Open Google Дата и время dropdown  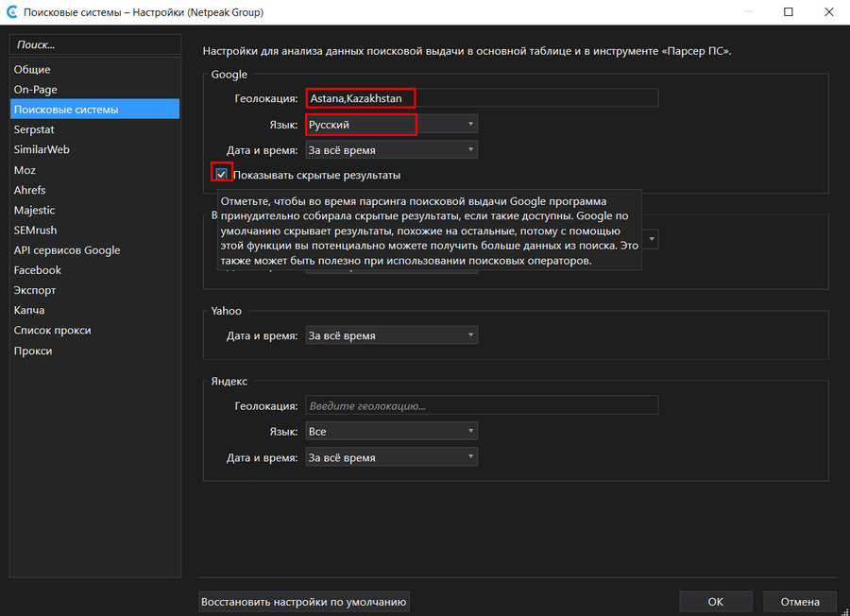pyautogui.click(x=391, y=150)
